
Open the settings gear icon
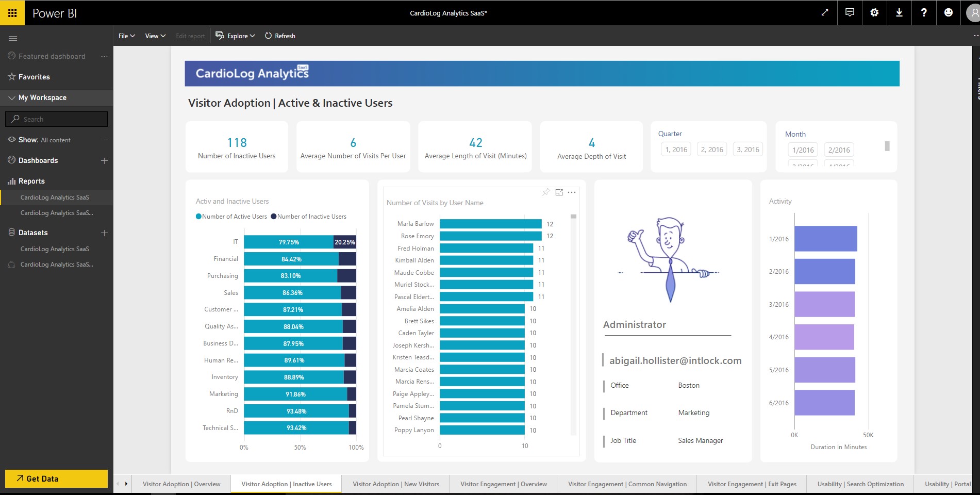pyautogui.click(x=874, y=12)
